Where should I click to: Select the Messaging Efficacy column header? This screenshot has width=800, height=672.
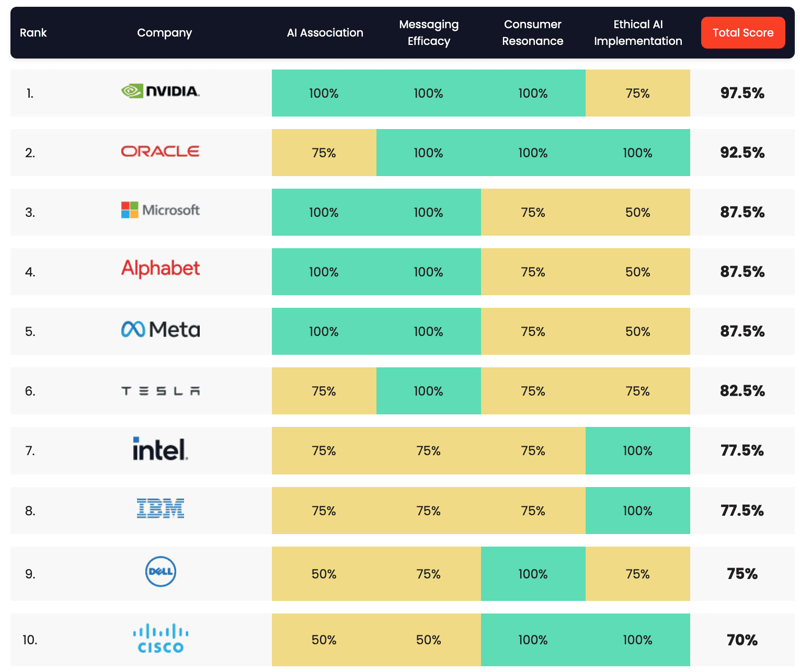tap(429, 32)
